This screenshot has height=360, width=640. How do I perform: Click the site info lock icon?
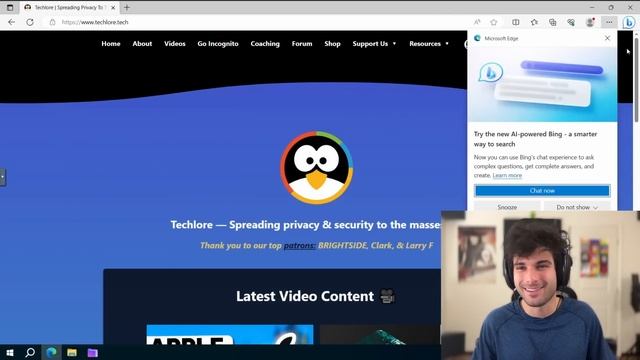(x=52, y=22)
